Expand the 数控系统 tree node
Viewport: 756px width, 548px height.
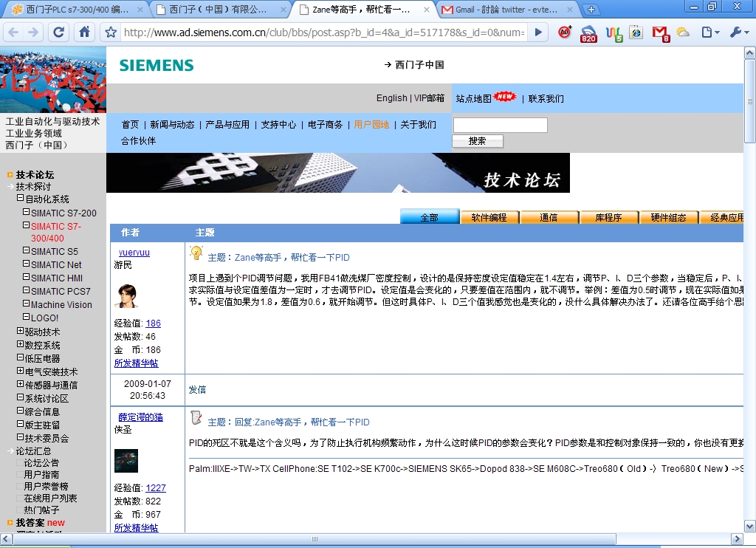coord(20,344)
